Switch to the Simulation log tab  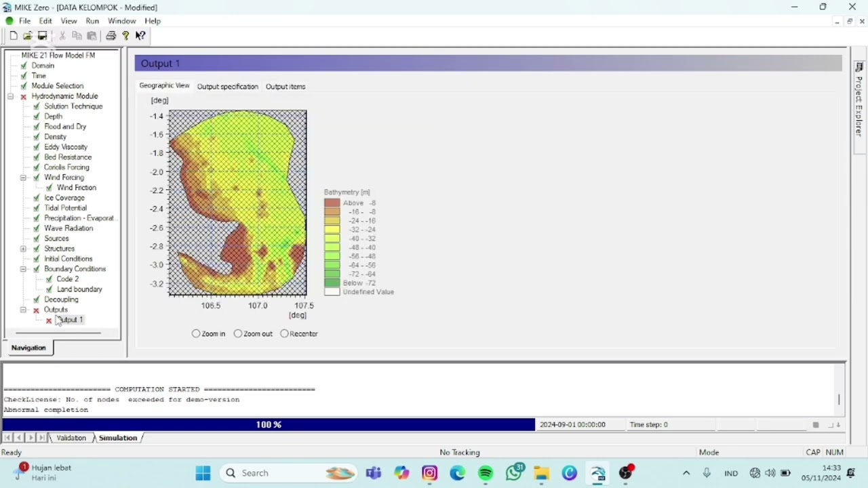(x=118, y=438)
